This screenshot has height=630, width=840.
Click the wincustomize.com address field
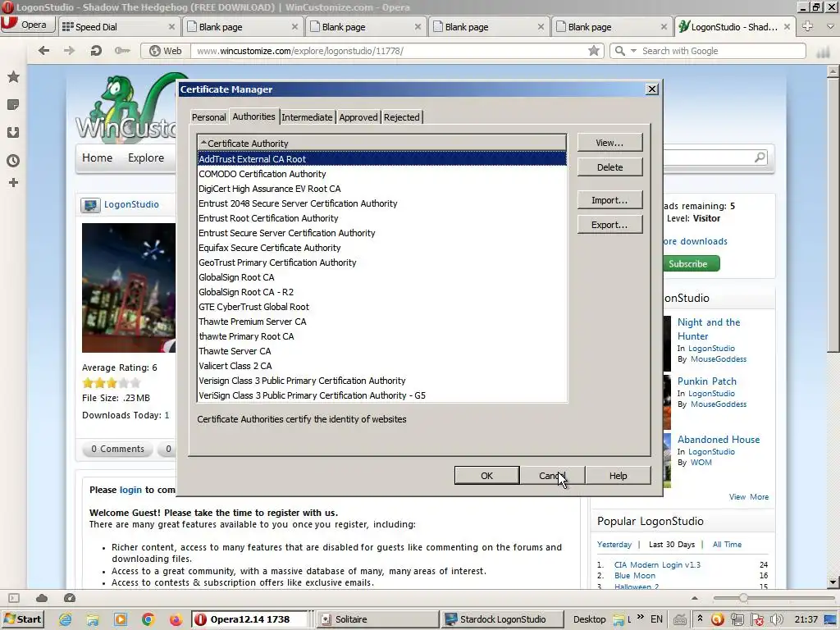[x=389, y=51]
